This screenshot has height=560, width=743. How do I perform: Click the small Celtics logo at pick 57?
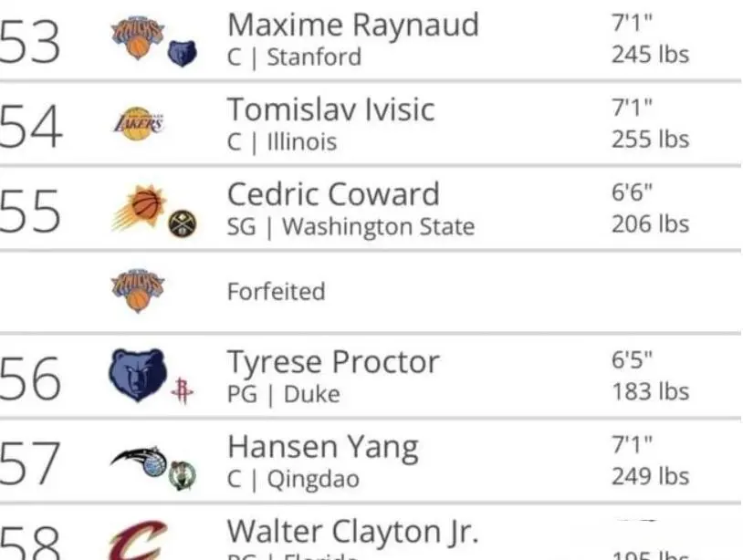(183, 475)
